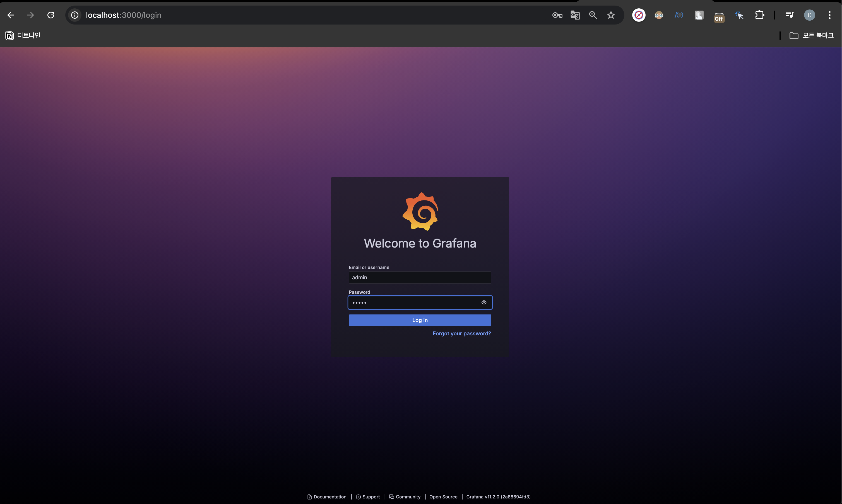The width and height of the screenshot is (842, 504).
Task: Open Forgot your password link
Action: (x=461, y=333)
